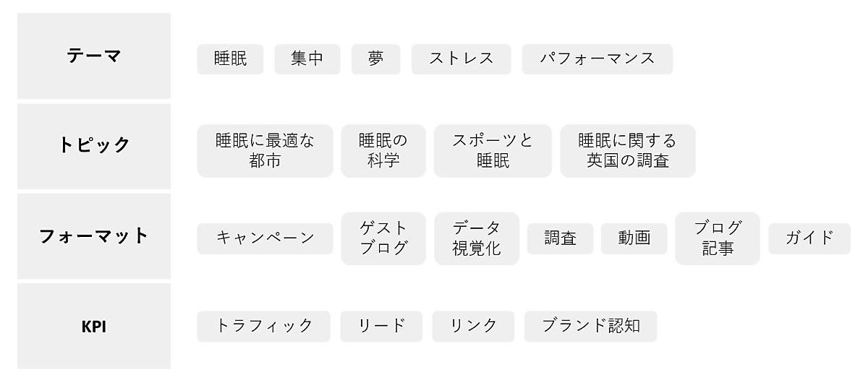Screen dimensions: 868x380
Task: Select the 睡眠に関する英国の調査 topic
Action: (627, 150)
